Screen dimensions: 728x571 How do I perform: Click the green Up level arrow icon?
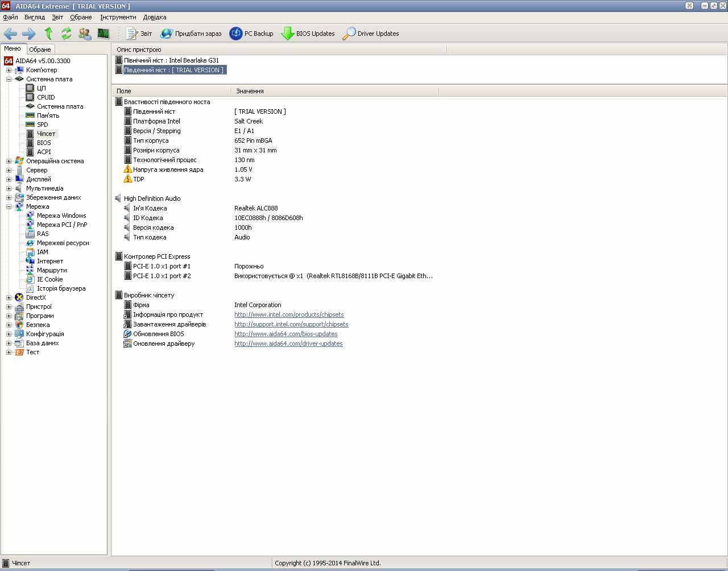(x=48, y=34)
